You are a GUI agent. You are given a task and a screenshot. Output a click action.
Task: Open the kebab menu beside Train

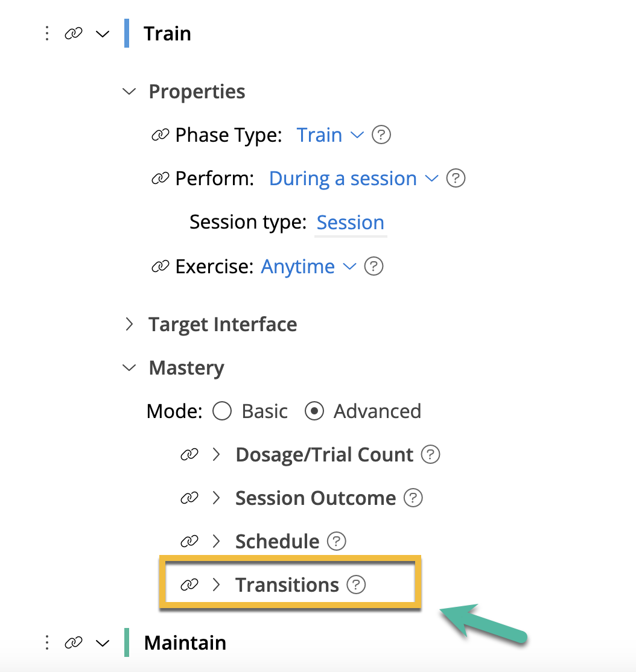click(46, 34)
